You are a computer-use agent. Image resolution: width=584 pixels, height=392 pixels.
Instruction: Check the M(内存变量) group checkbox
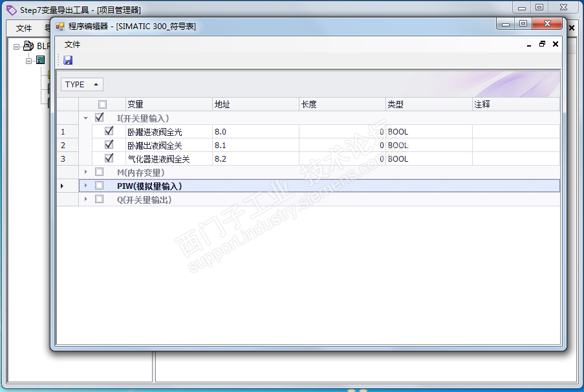100,172
